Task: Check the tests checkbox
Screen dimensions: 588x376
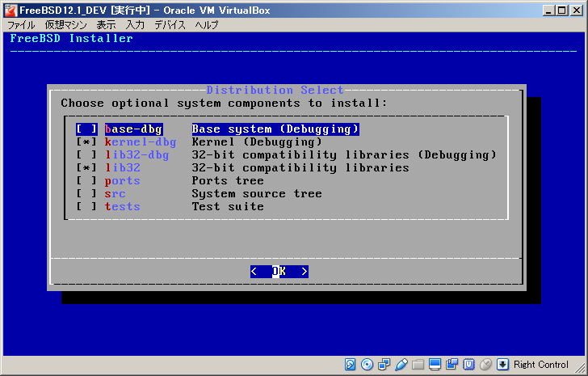Action: [86, 206]
